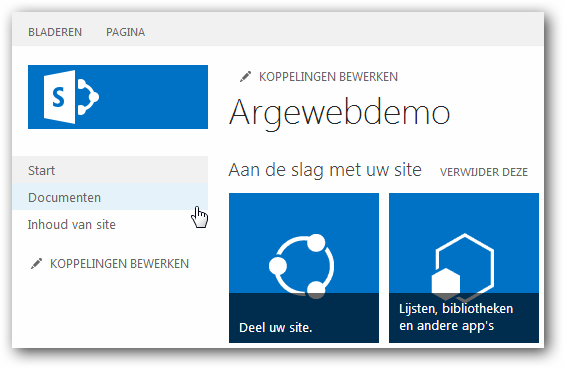Click the 'Deel uw site.' tile label
This screenshot has height=368, width=564.
coord(276,328)
